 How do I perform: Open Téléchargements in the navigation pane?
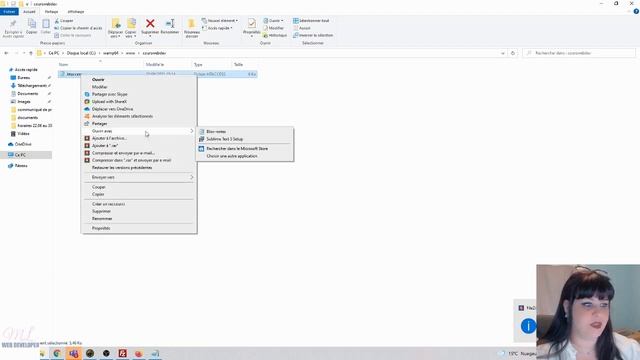coord(31,86)
